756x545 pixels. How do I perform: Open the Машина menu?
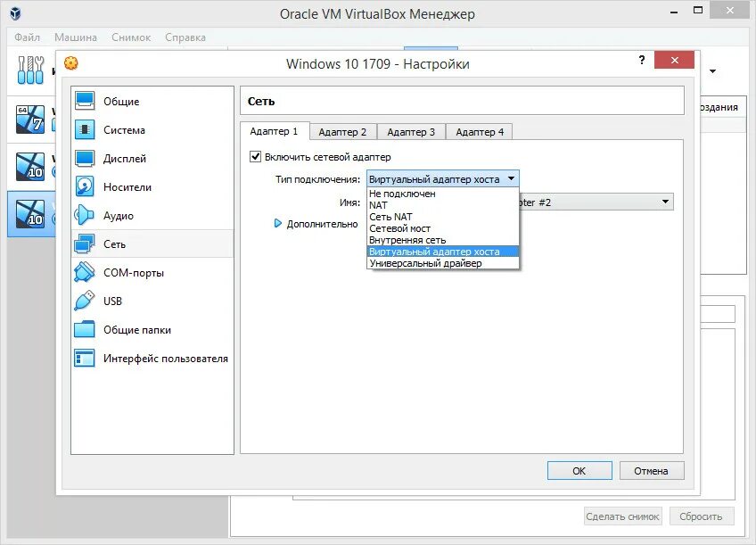coord(76,37)
